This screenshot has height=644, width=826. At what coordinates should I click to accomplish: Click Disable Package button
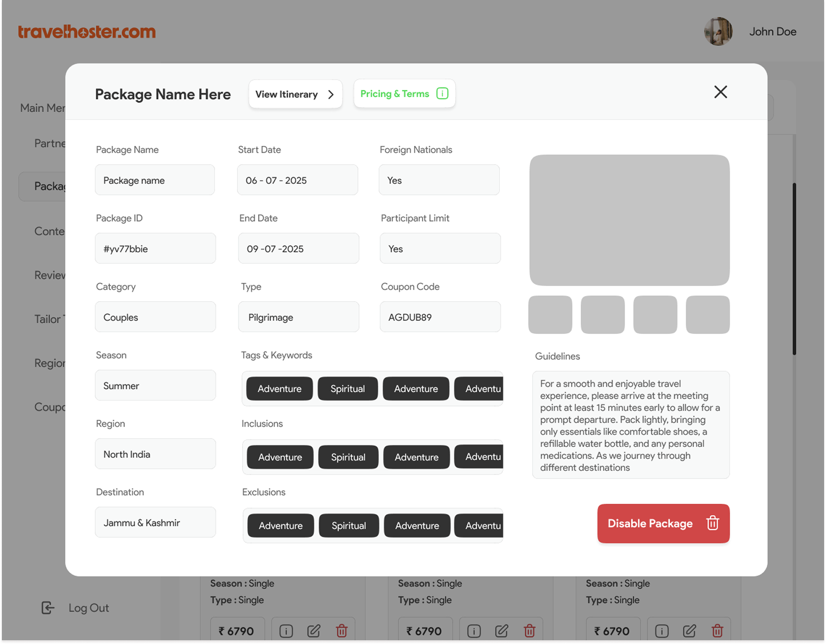coord(663,523)
